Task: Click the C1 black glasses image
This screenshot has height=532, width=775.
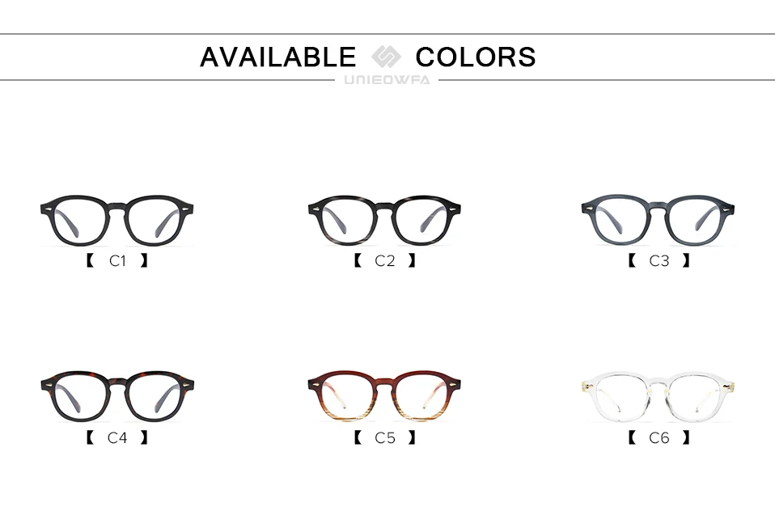Action: tap(116, 220)
